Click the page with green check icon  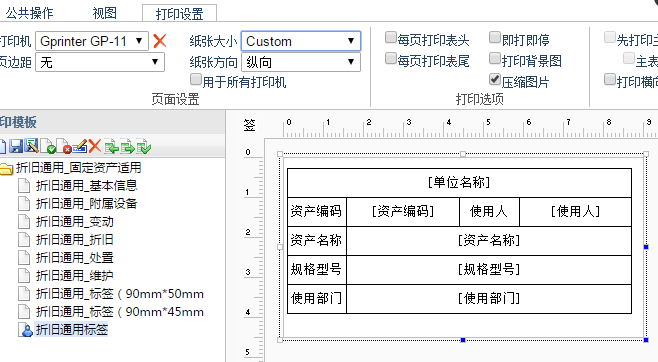click(48, 146)
